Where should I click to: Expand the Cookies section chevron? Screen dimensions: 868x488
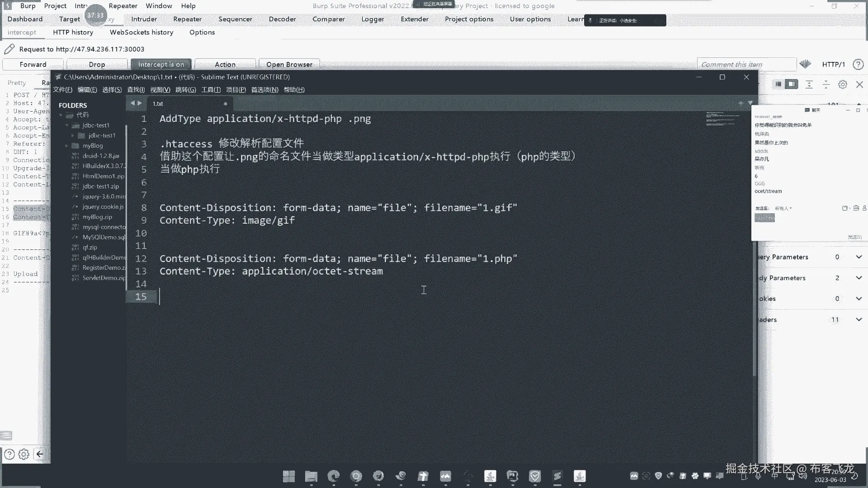click(x=859, y=299)
